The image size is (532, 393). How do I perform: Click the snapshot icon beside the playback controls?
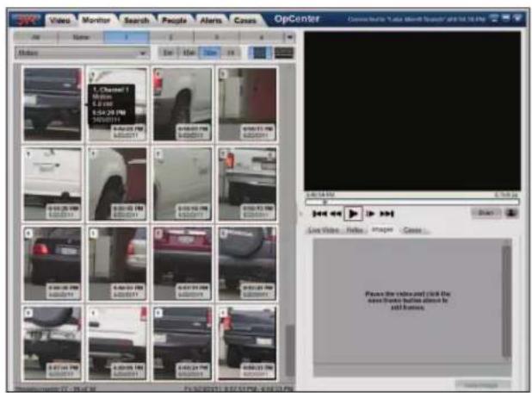pos(511,213)
